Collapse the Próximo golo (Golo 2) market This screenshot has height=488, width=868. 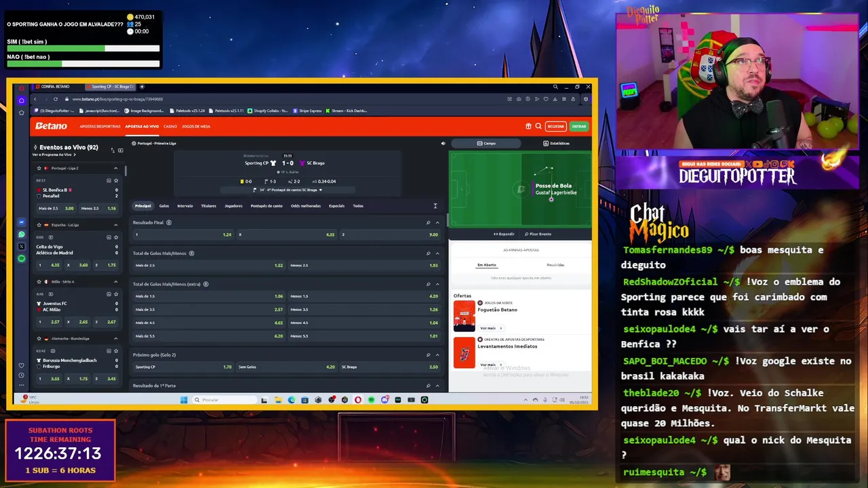[437, 354]
